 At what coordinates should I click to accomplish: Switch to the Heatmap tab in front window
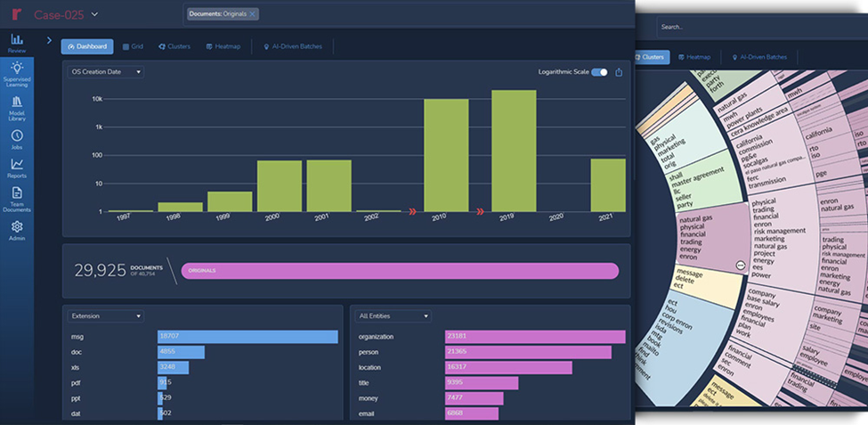pyautogui.click(x=223, y=46)
